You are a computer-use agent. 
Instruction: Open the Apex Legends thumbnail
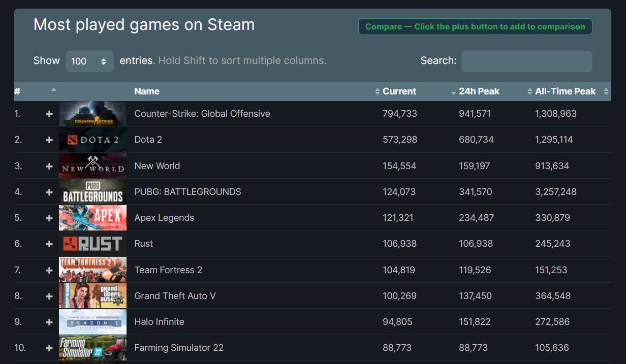92,218
